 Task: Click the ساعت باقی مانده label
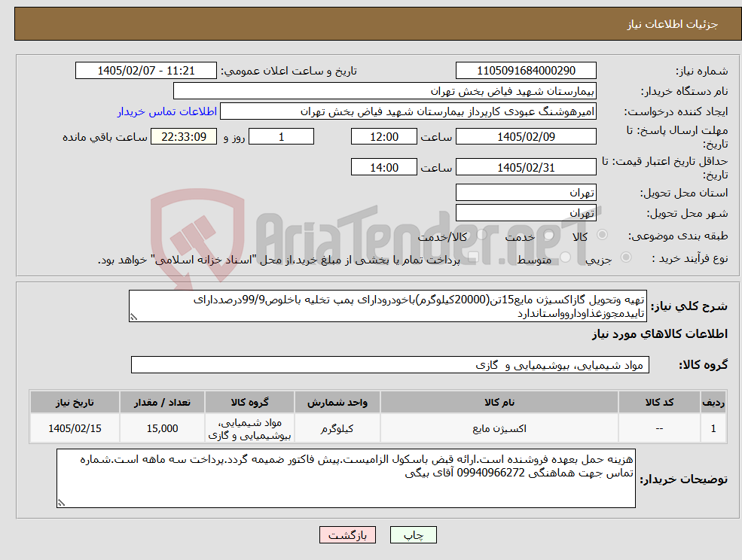tap(105, 137)
